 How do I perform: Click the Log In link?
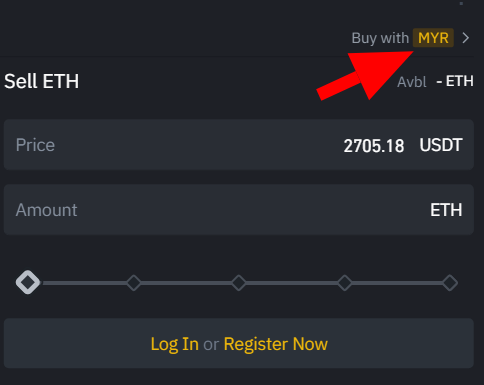coord(175,344)
